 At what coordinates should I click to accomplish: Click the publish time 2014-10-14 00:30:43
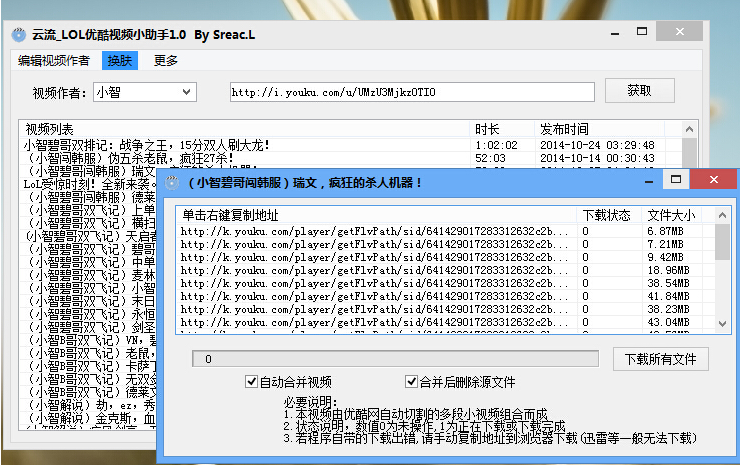pyautogui.click(x=597, y=158)
